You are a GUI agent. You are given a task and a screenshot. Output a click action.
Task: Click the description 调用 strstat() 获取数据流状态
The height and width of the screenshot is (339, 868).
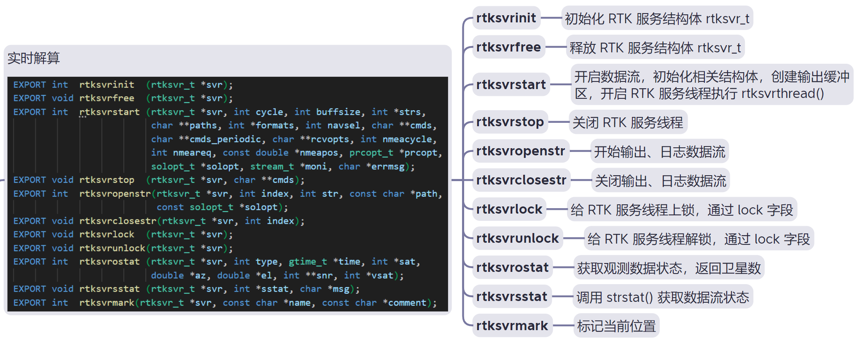663,297
